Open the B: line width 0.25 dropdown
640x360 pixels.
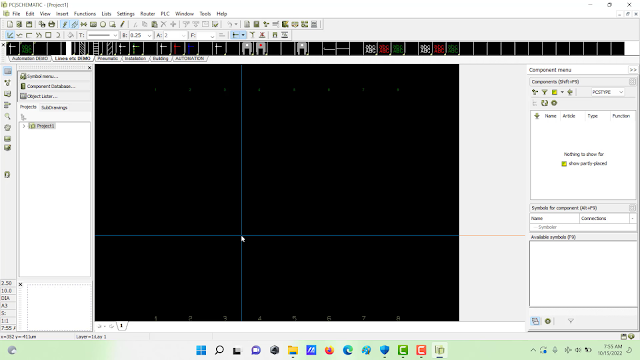[x=149, y=36]
